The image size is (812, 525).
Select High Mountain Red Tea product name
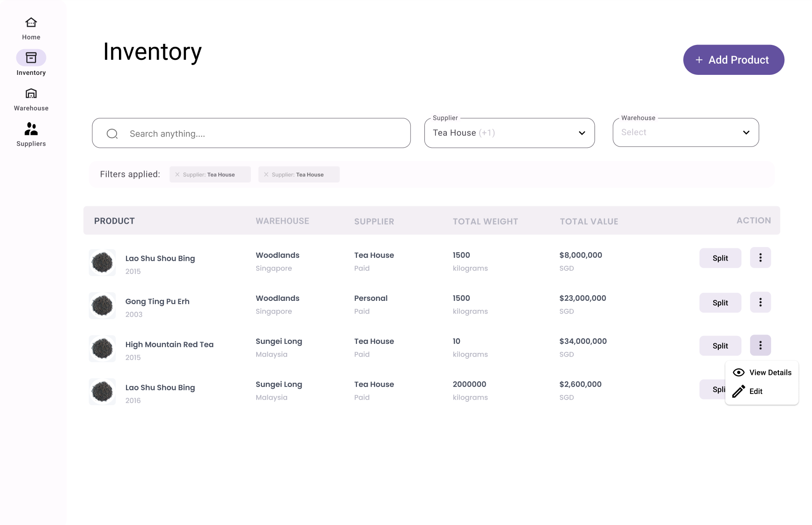[x=170, y=344]
